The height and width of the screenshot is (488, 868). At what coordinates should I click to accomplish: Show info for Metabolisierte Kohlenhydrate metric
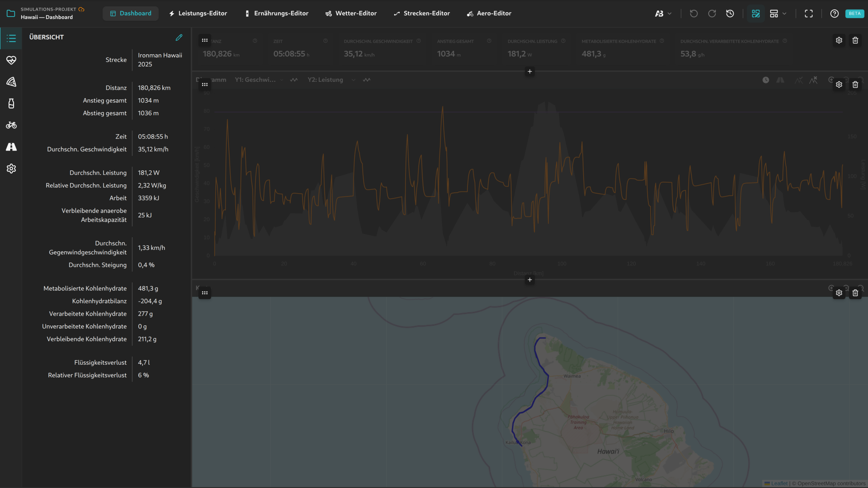[x=662, y=41]
